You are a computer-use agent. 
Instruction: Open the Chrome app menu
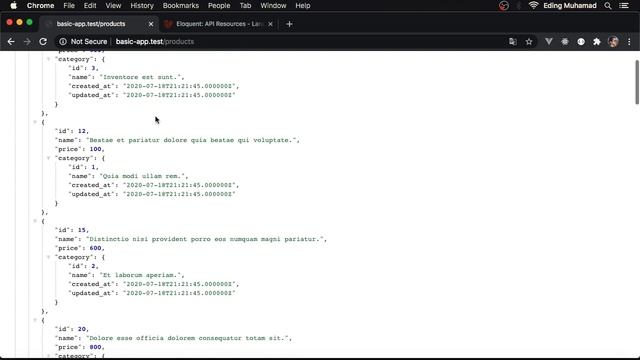[40, 6]
